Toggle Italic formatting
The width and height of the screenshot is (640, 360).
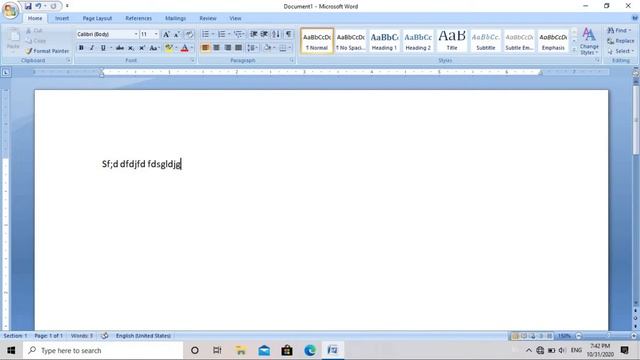coord(92,48)
